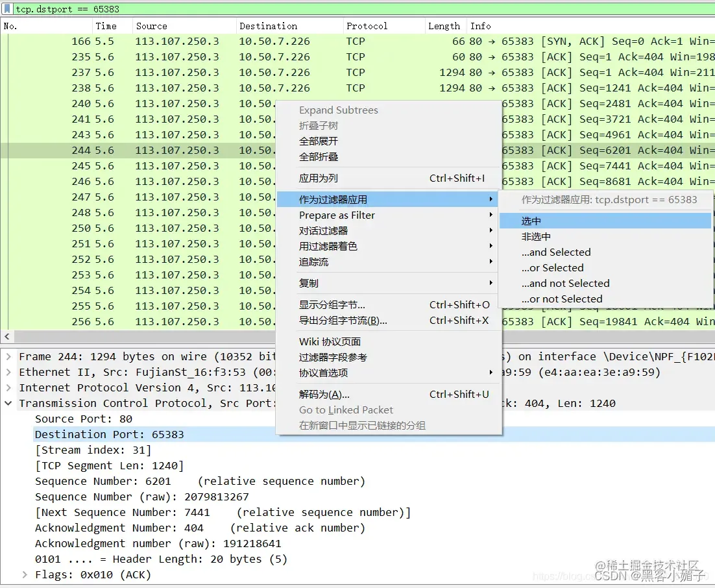Open the 作为过滤器应用 submenu
Screen dimensions: 715x588
pos(389,199)
